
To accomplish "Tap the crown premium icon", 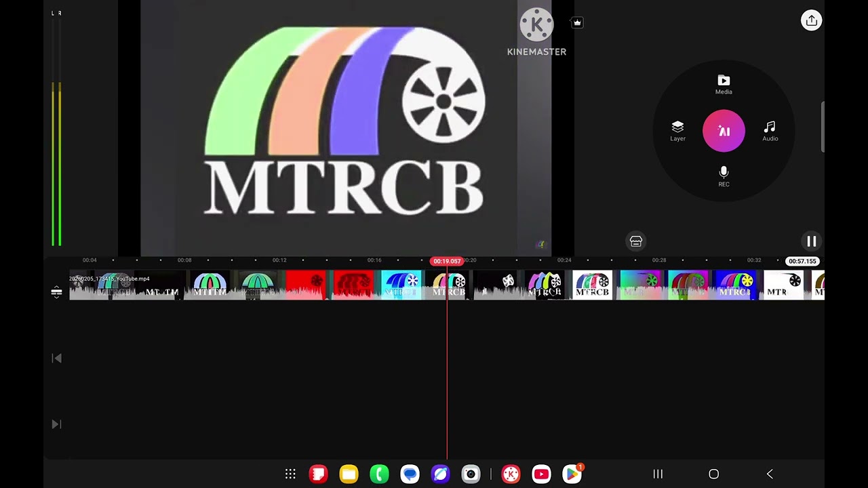I will (577, 22).
